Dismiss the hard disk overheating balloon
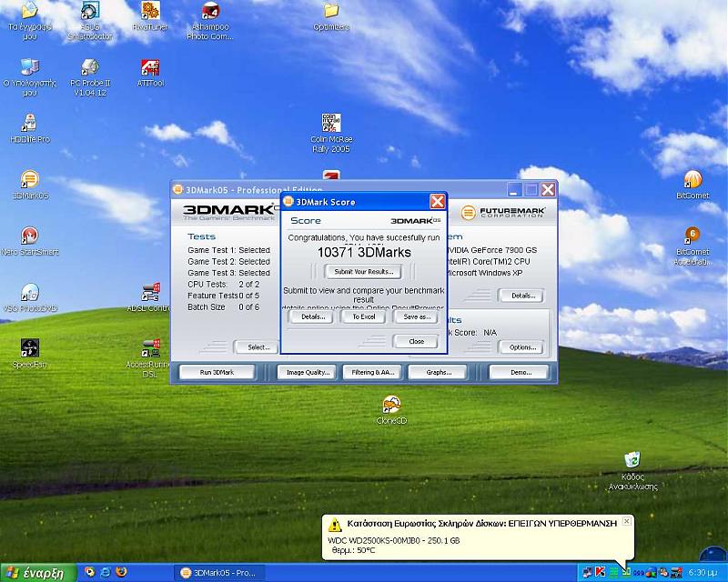Image resolution: width=728 pixels, height=582 pixels. (x=626, y=521)
